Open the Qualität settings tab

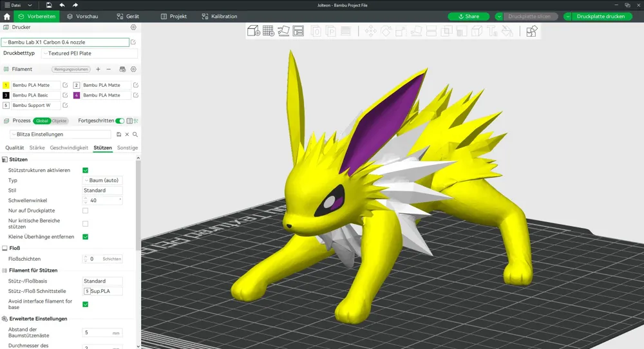click(14, 148)
